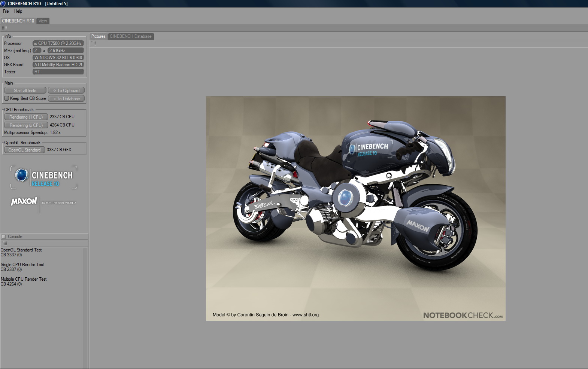Screen dimensions: 588x369
Task: Click the 'OpenGL Standard Test' console line
Action: [21, 250]
